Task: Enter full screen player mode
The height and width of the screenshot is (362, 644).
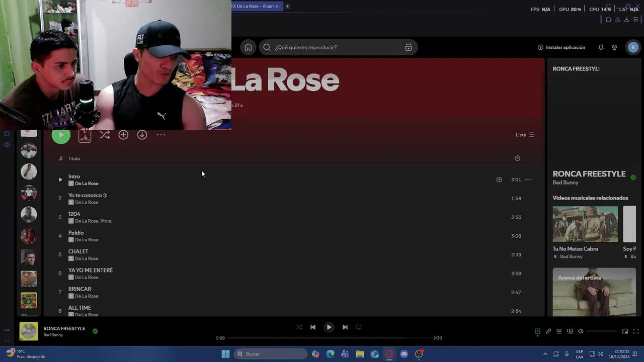Action: [636, 331]
